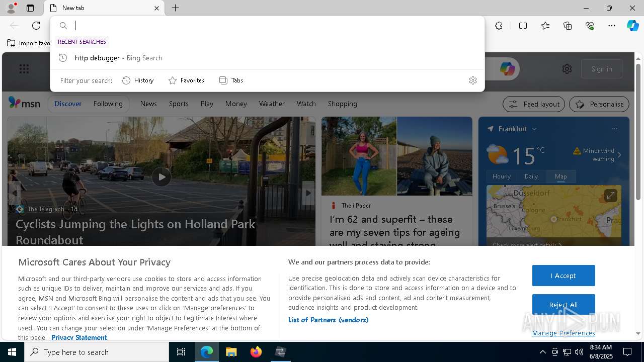Switch to the Discover tab

coord(68,104)
